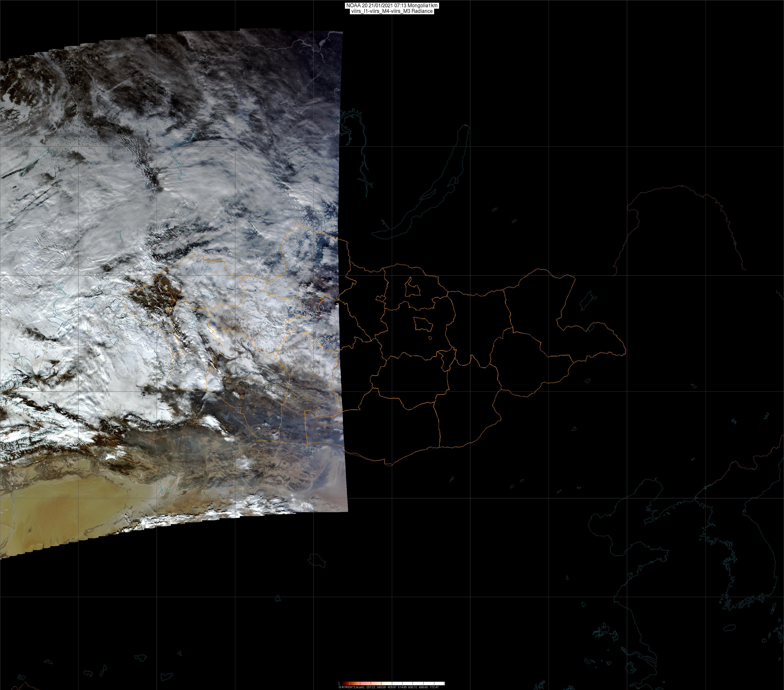Click the 772.47 colorbar tick label

click(434, 687)
